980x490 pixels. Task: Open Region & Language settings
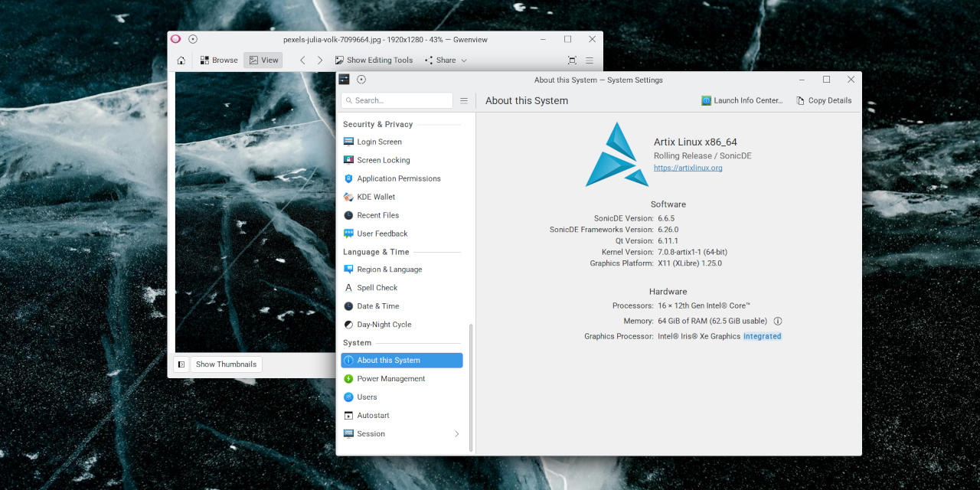click(x=402, y=269)
